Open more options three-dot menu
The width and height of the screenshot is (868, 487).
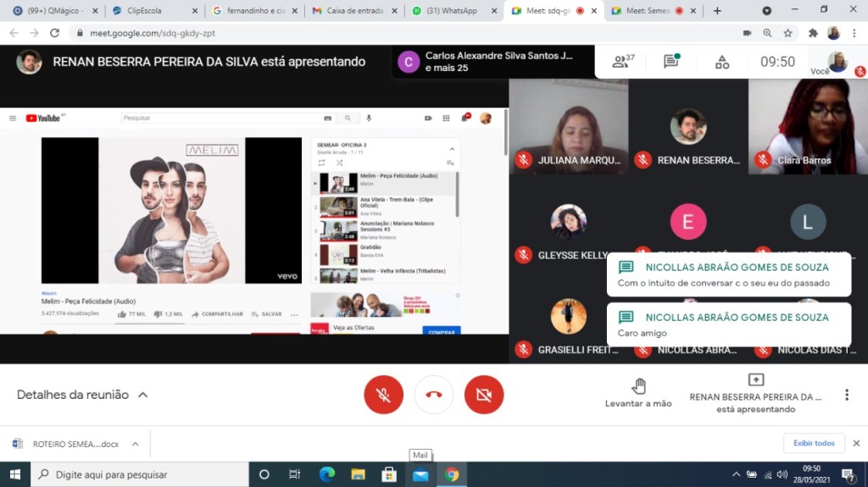(x=846, y=395)
